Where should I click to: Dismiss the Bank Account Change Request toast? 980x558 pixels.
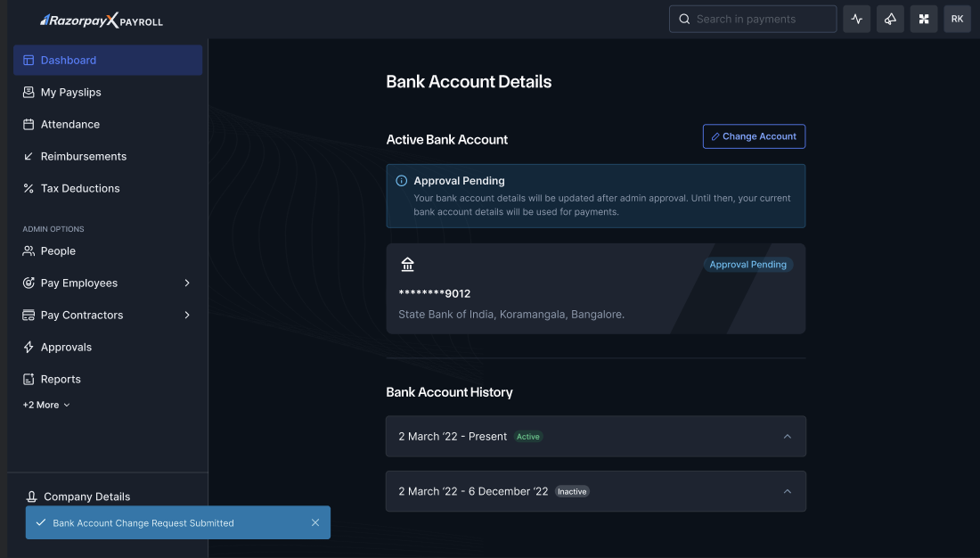pos(315,523)
